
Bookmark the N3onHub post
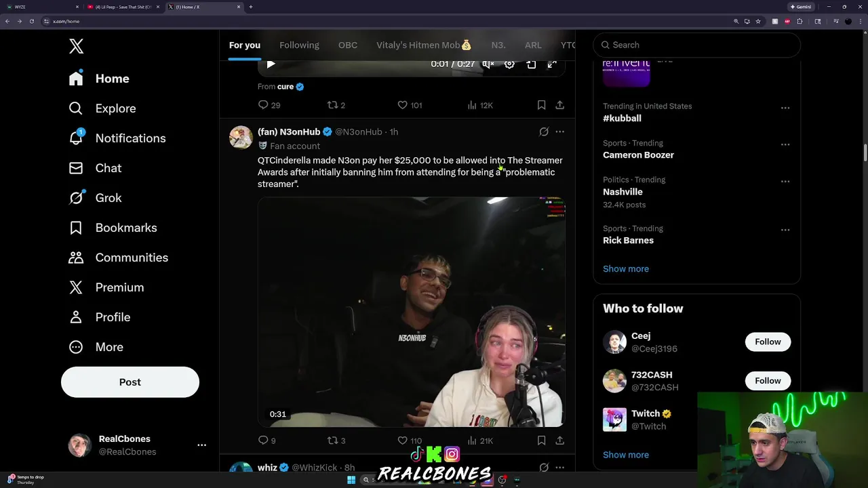point(541,441)
